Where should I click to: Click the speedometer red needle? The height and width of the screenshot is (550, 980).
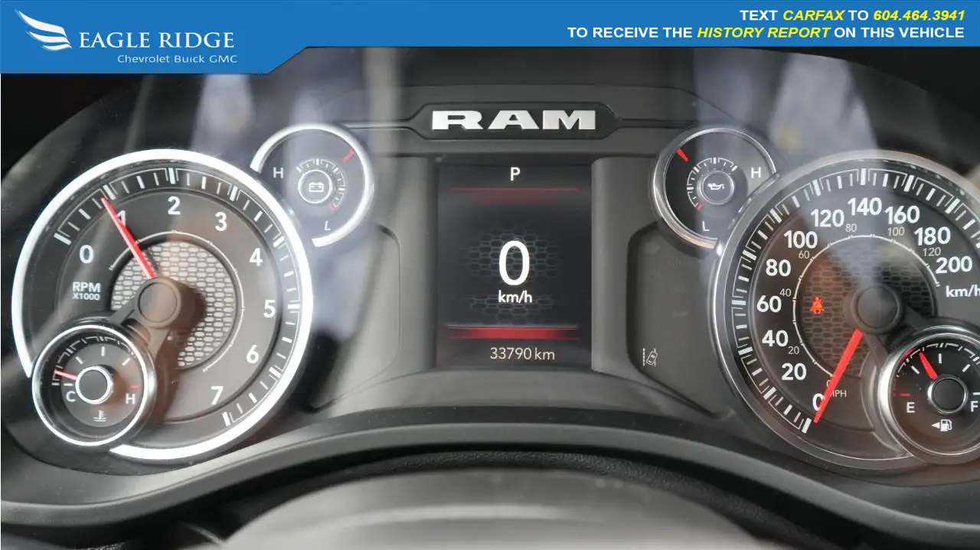[x=838, y=376]
